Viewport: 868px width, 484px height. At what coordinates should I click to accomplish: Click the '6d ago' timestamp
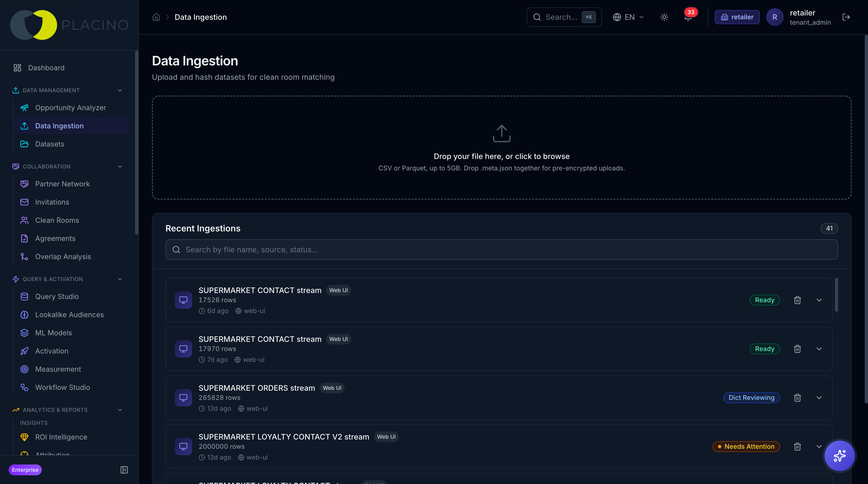(217, 311)
